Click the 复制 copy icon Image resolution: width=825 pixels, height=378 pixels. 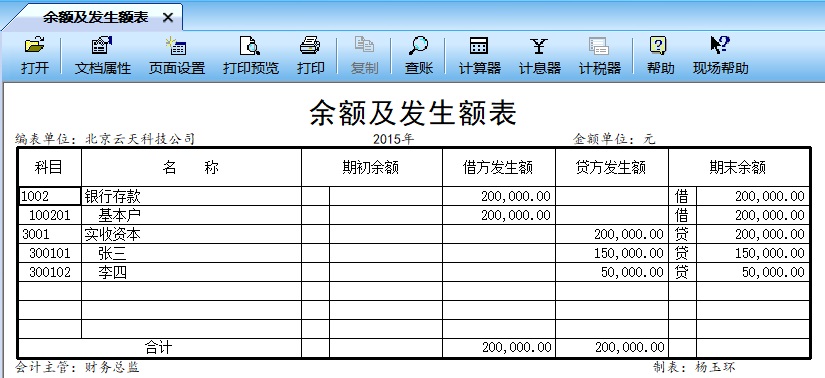coord(364,46)
